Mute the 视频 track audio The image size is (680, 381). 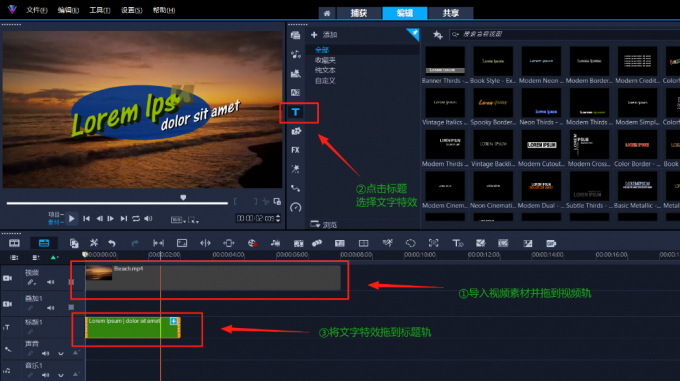51,282
